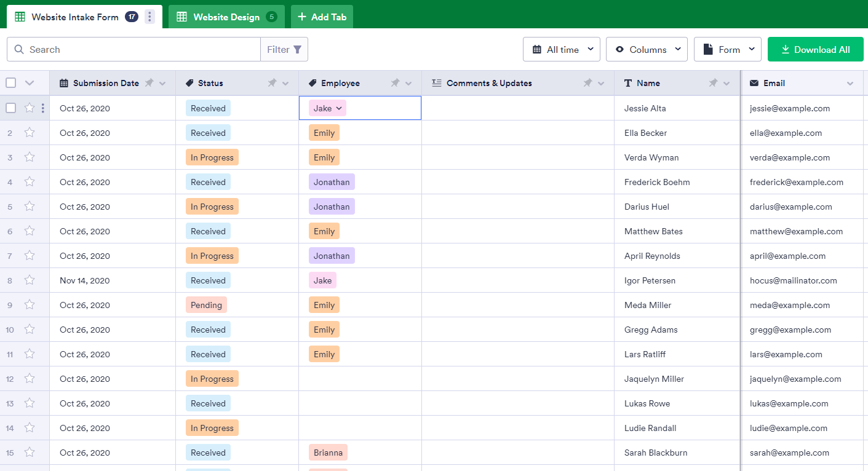
Task: Open the row options dots for first row
Action: click(x=42, y=108)
